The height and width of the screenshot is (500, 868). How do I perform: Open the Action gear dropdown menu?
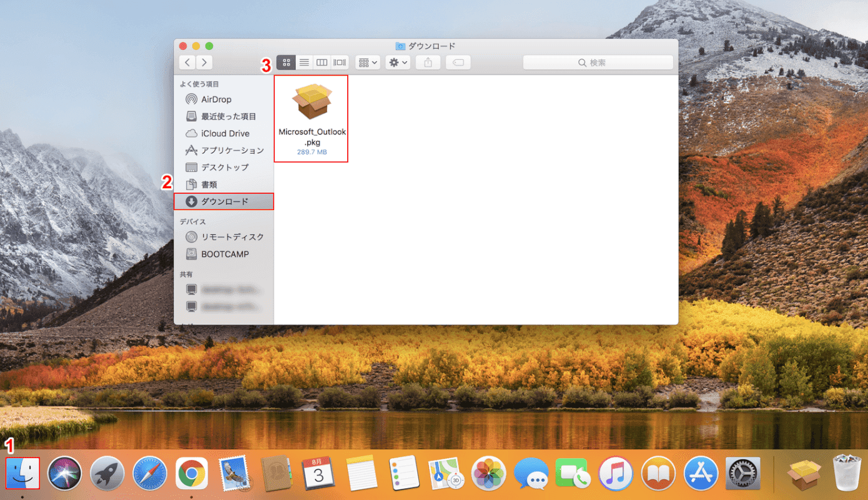[398, 62]
